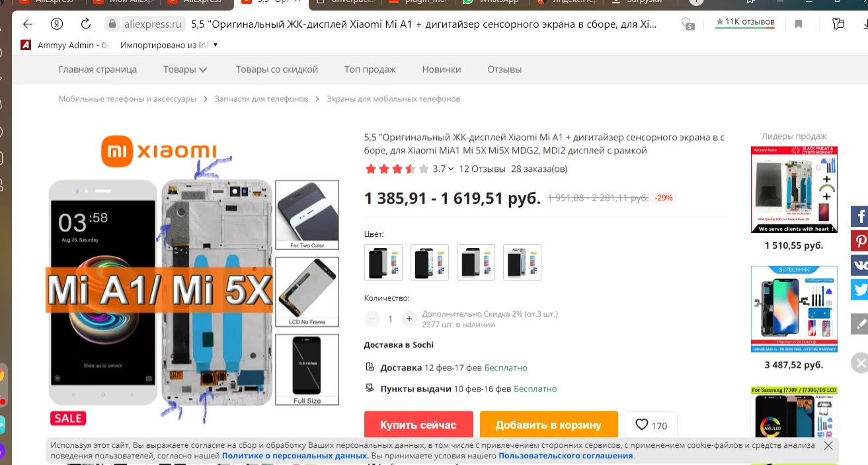The width and height of the screenshot is (868, 465).
Task: Open the Отзывы menu item
Action: (504, 69)
